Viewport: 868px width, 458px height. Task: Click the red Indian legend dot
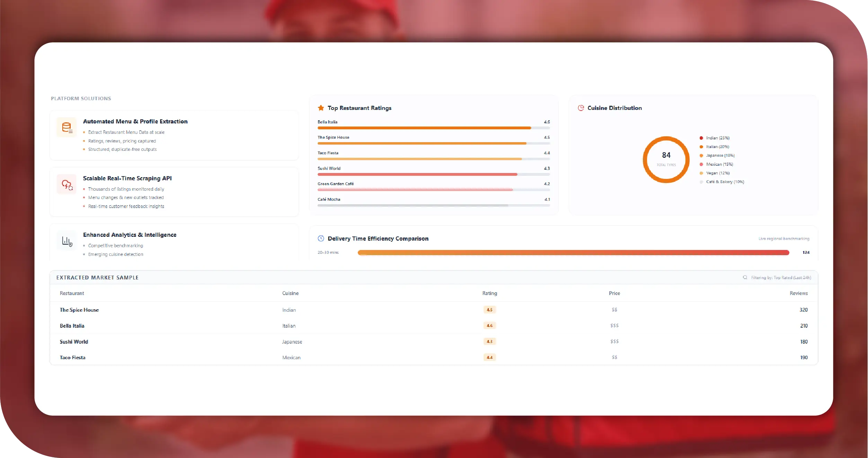pos(701,138)
